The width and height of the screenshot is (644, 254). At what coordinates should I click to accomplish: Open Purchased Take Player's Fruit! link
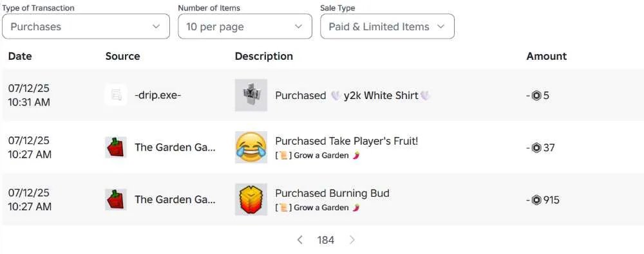(x=346, y=141)
